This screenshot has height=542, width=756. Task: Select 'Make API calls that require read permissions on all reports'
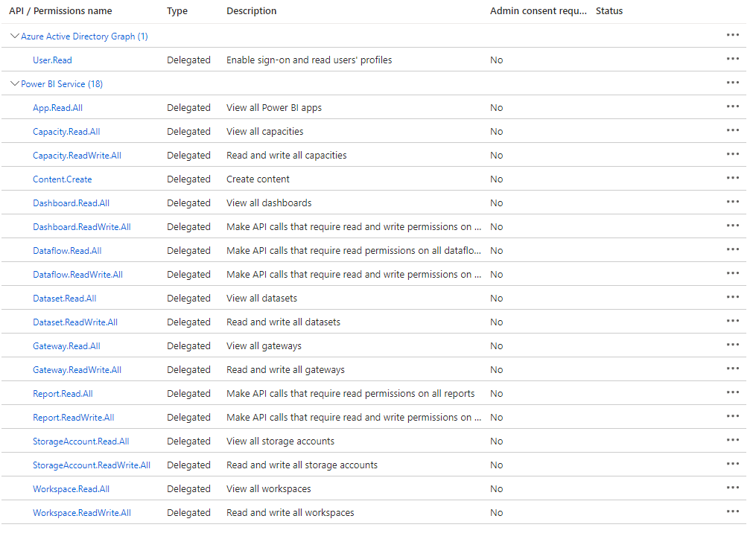coord(351,394)
